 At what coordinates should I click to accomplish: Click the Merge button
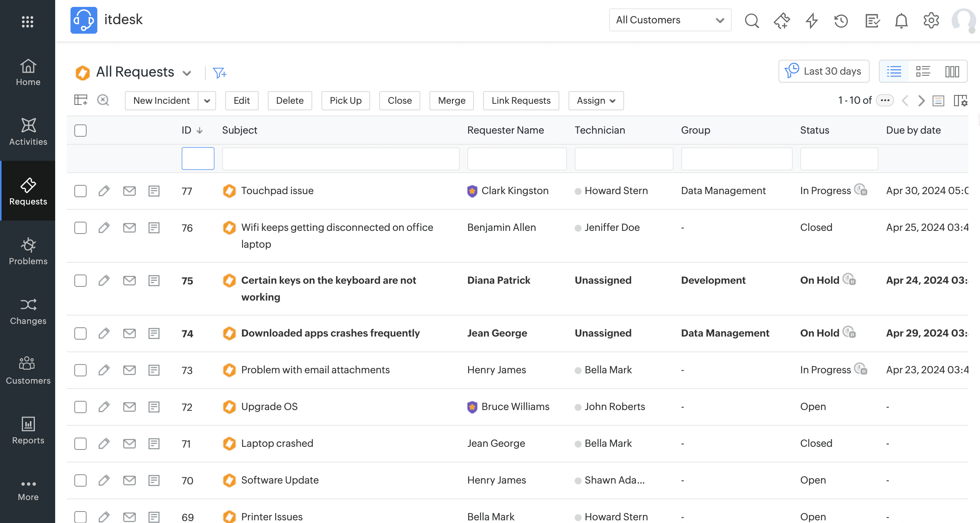(451, 100)
